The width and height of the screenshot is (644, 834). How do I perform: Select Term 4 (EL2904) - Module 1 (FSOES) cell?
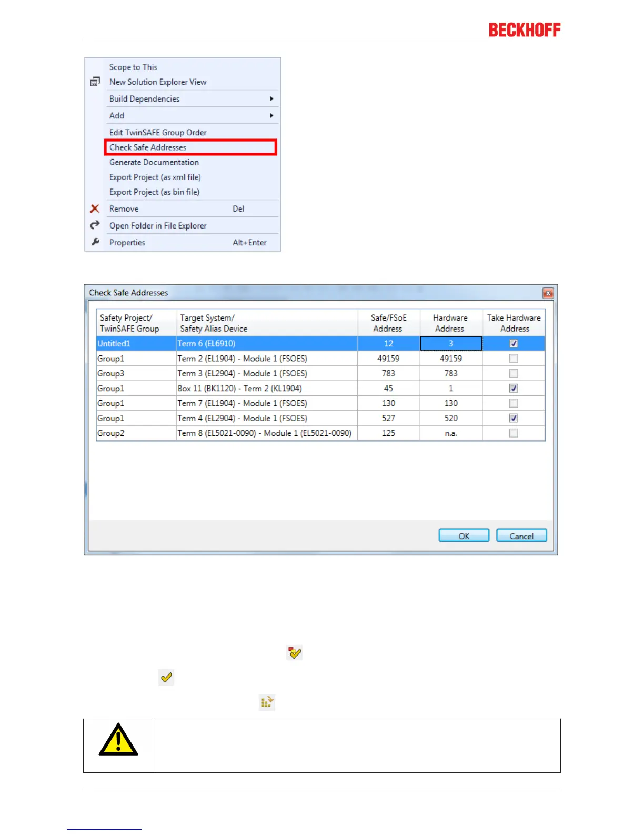(x=267, y=418)
